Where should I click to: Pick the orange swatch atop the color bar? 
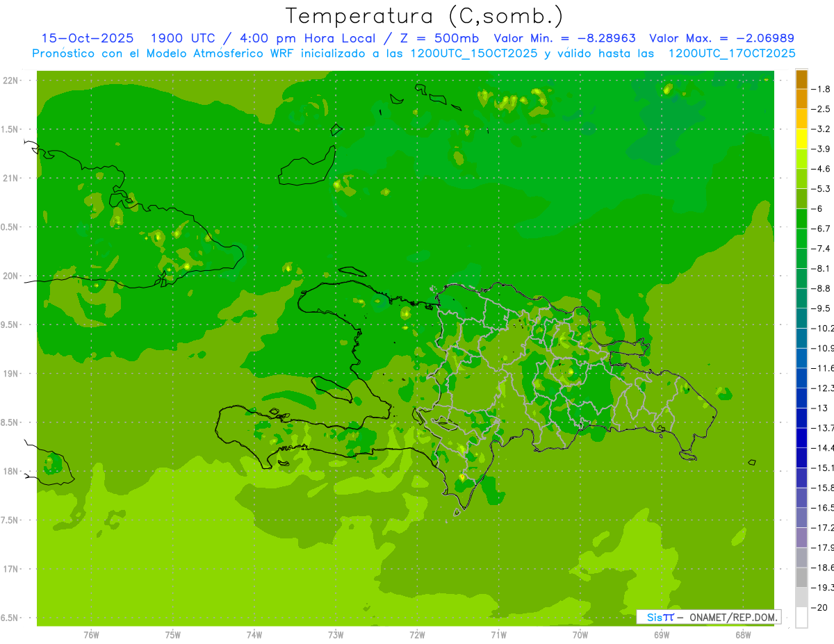[x=801, y=79]
